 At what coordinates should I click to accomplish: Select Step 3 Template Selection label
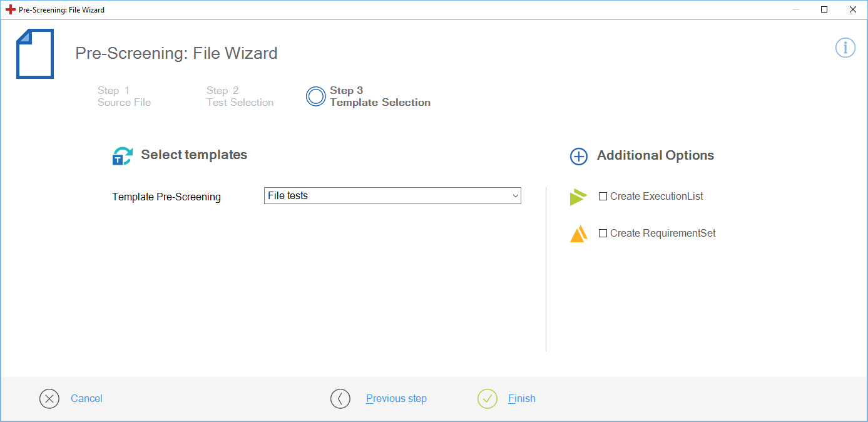380,96
